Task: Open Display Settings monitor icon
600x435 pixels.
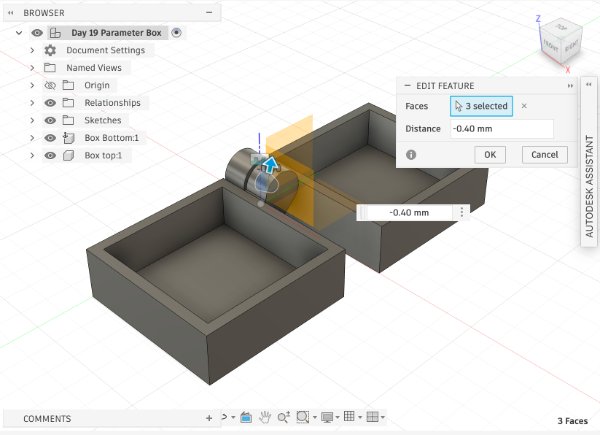Action: tap(328, 417)
